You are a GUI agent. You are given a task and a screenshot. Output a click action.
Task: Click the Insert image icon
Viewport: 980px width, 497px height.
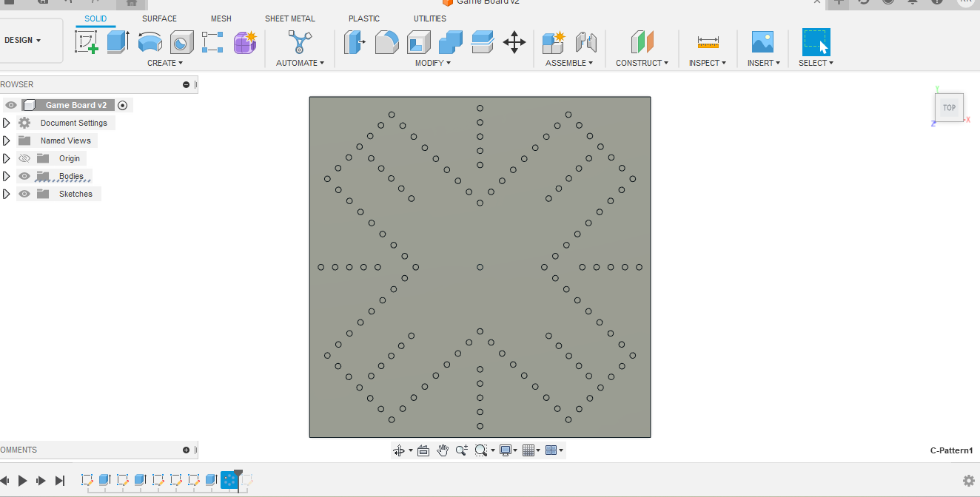762,42
